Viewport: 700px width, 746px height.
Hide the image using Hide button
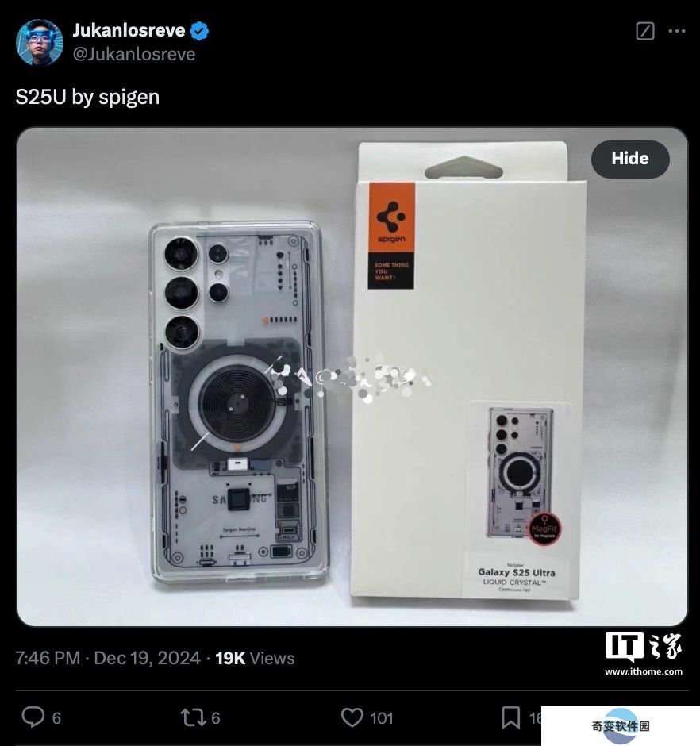(x=630, y=159)
